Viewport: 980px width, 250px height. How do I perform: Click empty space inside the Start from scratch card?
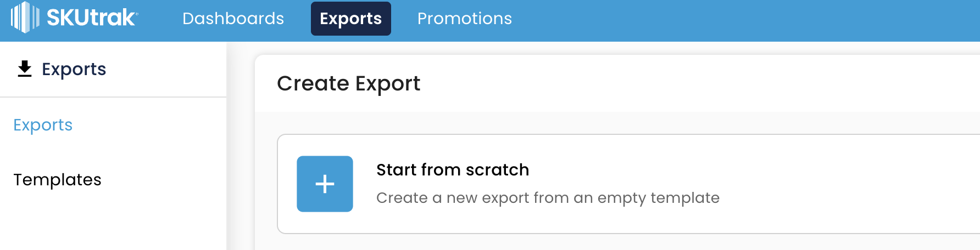824,184
